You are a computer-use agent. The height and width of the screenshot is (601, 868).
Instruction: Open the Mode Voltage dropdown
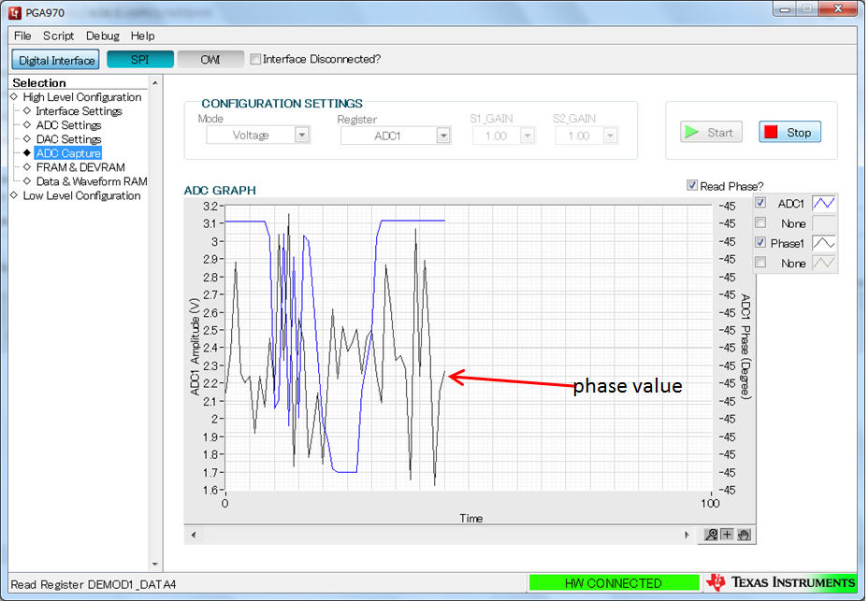[x=302, y=135]
